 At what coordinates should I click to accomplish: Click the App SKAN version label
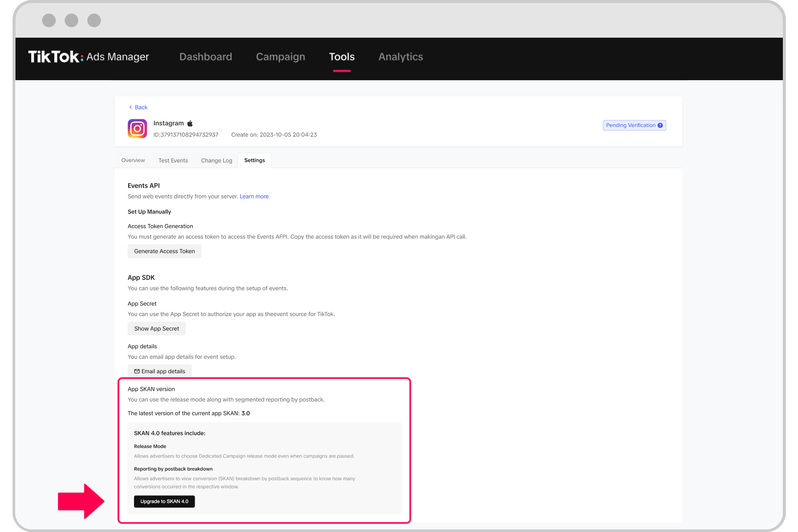[x=151, y=389]
